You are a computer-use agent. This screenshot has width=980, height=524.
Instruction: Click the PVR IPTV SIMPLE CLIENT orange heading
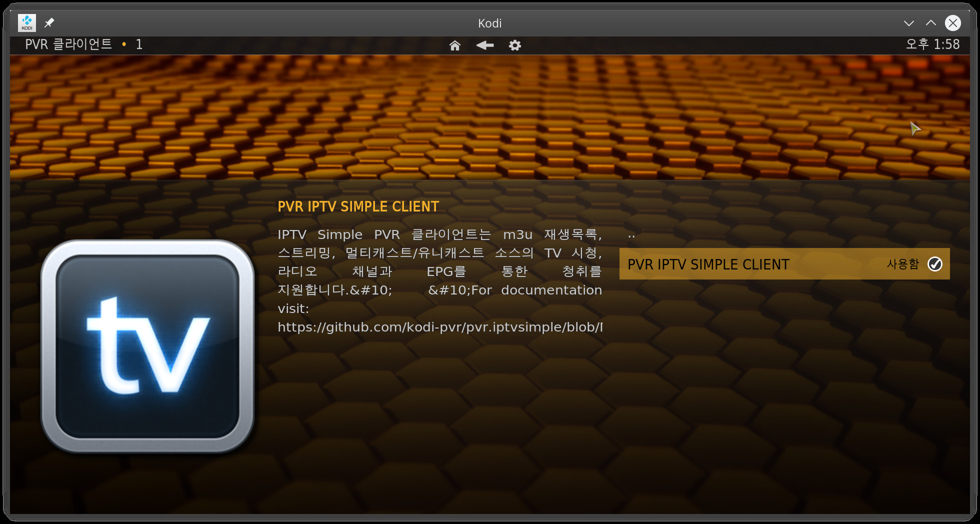point(358,206)
